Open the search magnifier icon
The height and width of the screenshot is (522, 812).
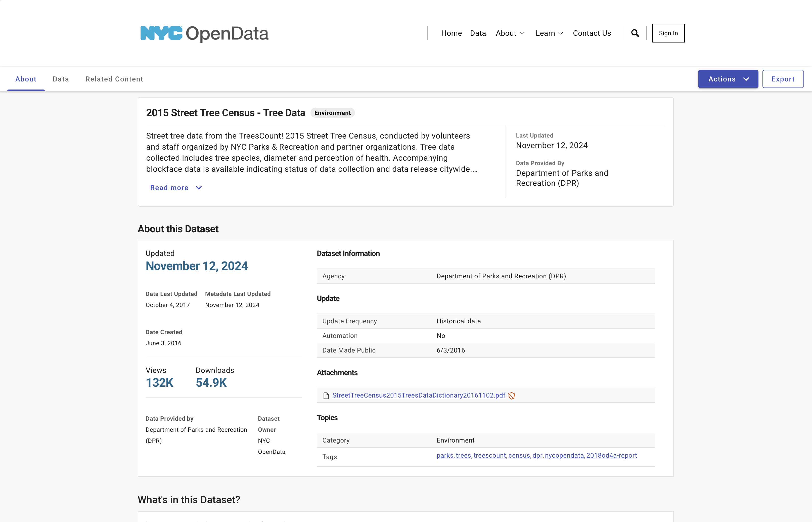(635, 33)
